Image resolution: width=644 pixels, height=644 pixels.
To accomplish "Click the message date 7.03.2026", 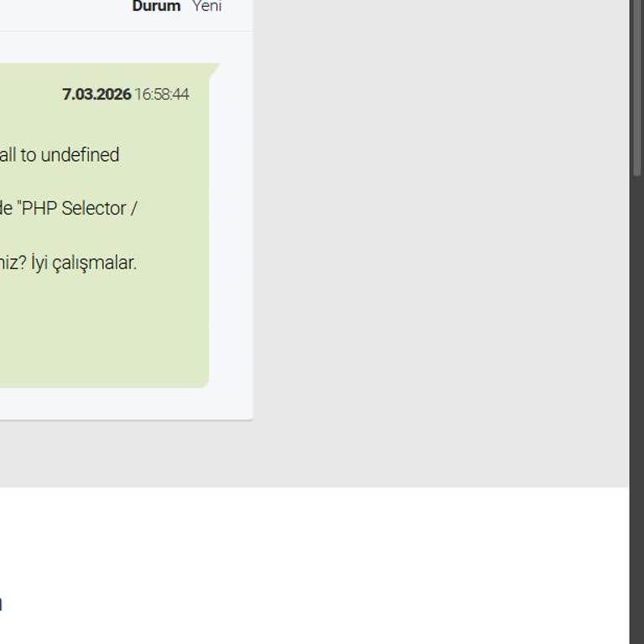I will tap(96, 95).
